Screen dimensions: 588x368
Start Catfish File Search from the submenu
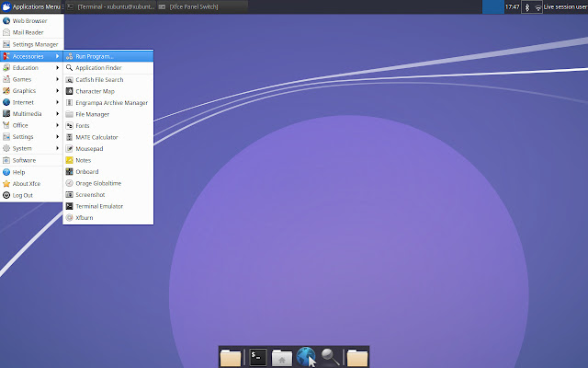(x=108, y=80)
